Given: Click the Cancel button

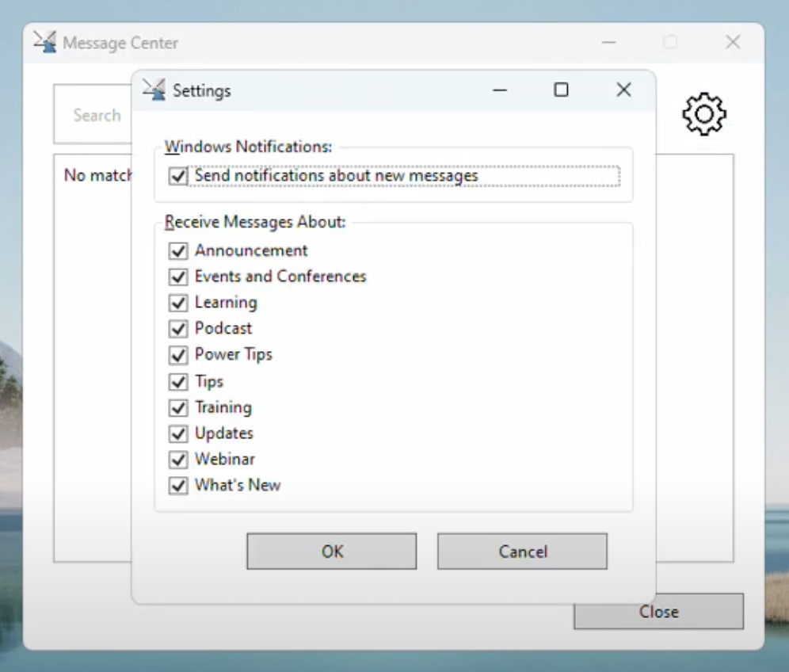Looking at the screenshot, I should (522, 552).
